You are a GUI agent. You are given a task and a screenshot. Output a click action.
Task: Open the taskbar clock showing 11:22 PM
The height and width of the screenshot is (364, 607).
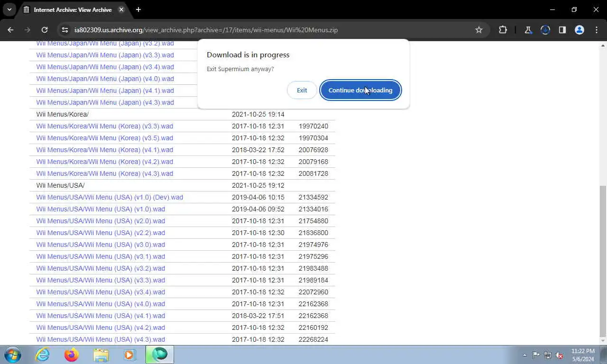coord(583,355)
